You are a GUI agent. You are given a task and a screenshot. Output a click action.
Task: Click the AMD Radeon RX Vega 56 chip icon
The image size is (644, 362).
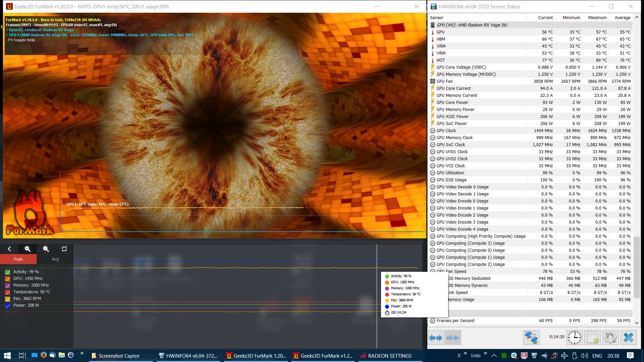[x=433, y=25]
